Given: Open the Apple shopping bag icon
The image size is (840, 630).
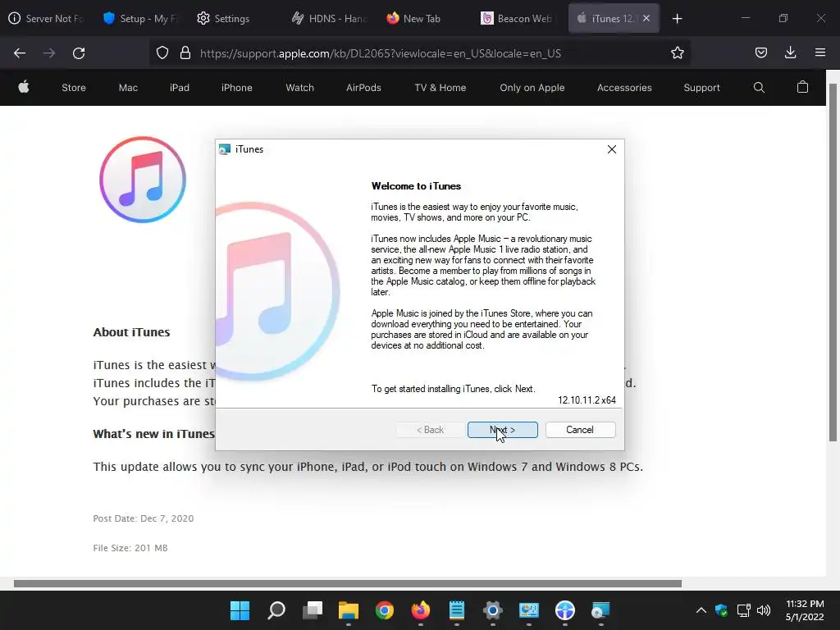Looking at the screenshot, I should point(802,87).
